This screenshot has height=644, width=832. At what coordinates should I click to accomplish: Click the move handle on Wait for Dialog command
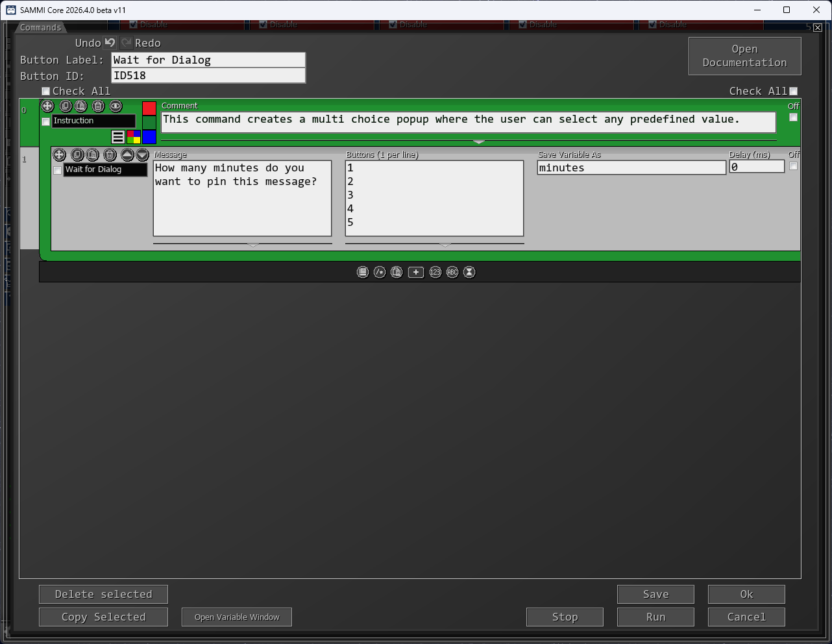coord(59,155)
